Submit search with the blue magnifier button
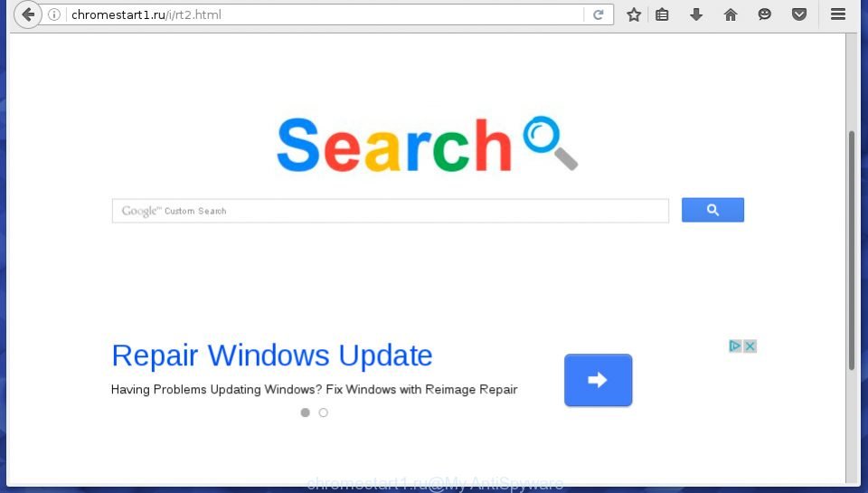The image size is (868, 493). [x=712, y=210]
